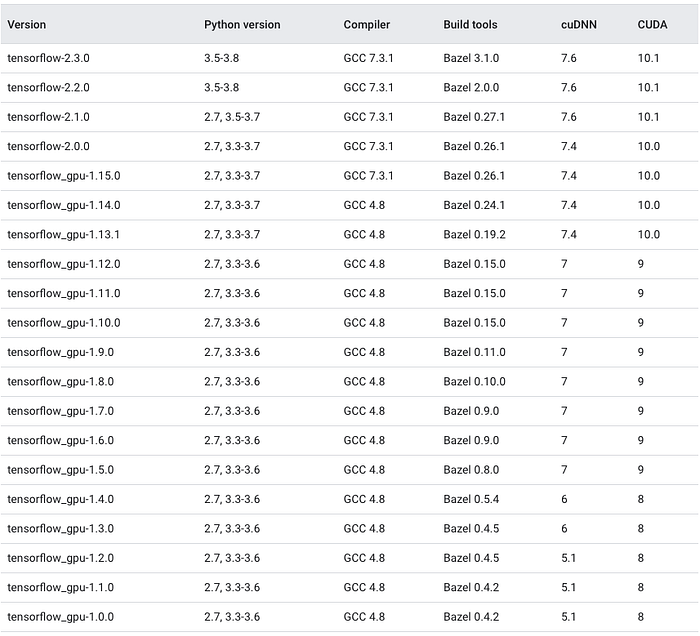Click CUDA 8 in tensorflow_gpu-1.0.0 row
The image size is (700, 636).
click(x=641, y=617)
